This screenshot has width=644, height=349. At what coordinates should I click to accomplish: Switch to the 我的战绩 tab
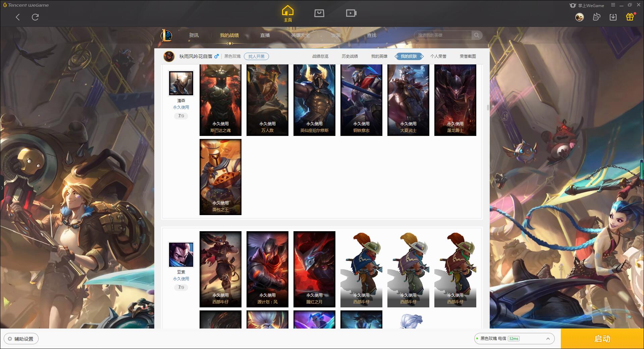(x=229, y=35)
